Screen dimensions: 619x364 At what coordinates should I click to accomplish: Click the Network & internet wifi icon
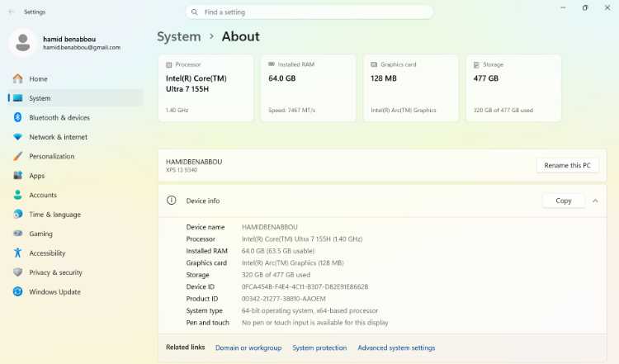coord(18,137)
